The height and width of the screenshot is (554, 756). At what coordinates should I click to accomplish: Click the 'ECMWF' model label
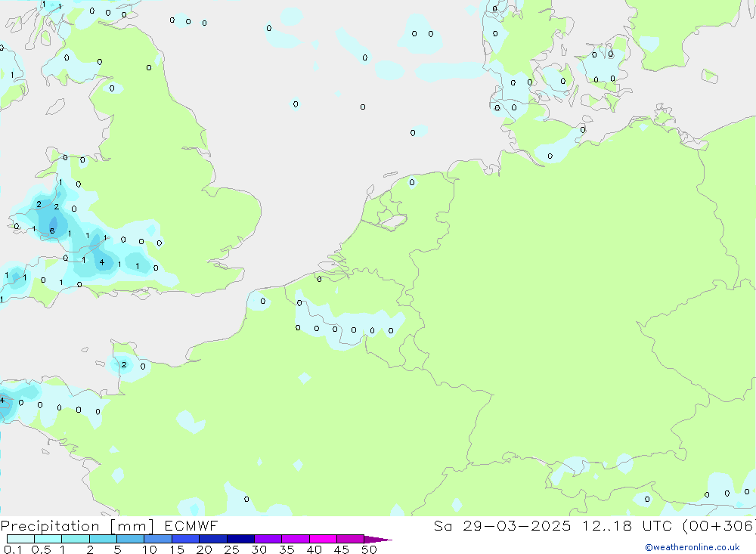[x=191, y=525]
